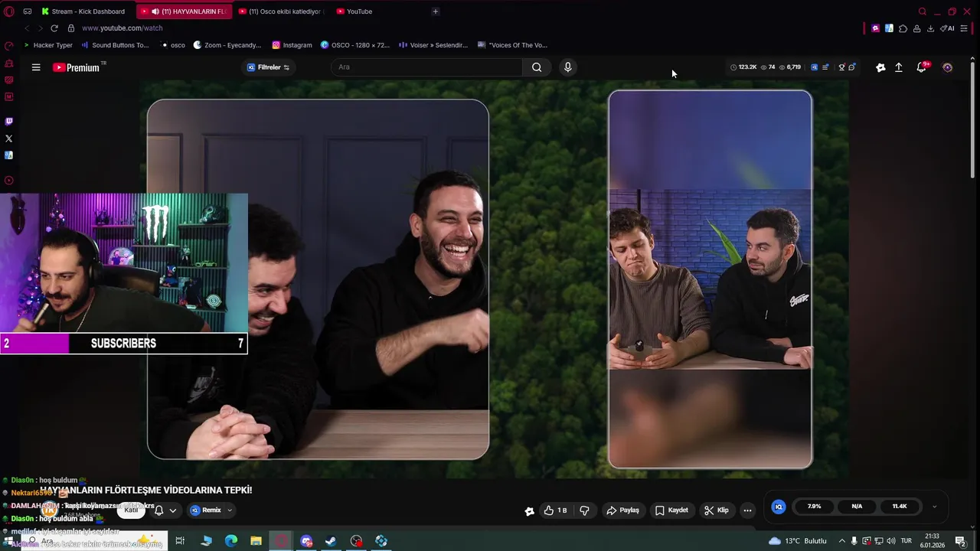Click the YouTube search magnifier button
Screen dimensions: 980x551
[x=537, y=67]
